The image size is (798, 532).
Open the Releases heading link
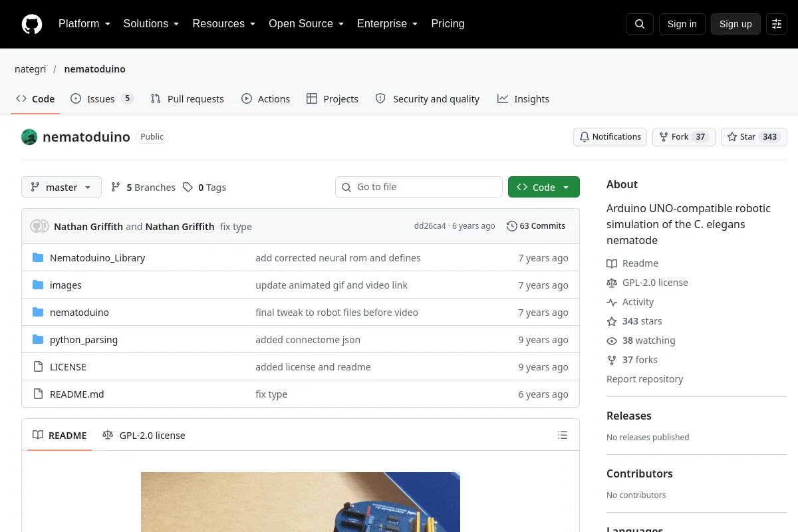[629, 416]
